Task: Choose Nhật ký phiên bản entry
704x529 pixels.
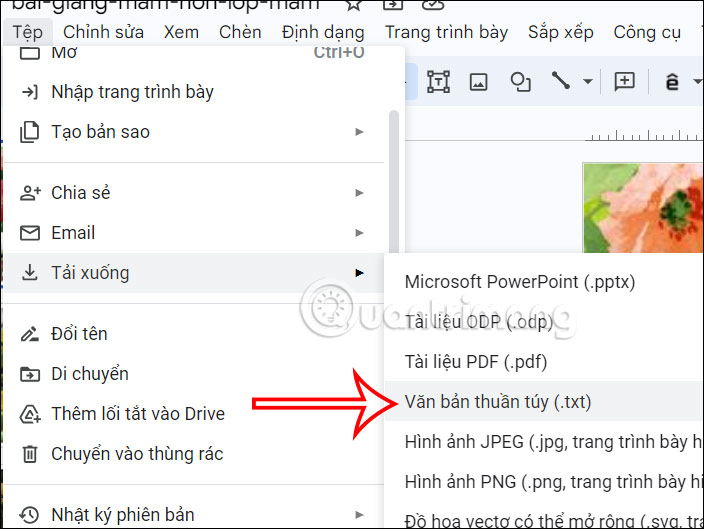Action: tap(194, 515)
